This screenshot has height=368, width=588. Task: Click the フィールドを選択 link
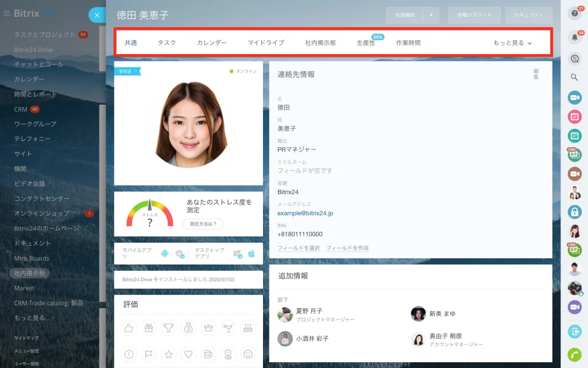pyautogui.click(x=299, y=248)
